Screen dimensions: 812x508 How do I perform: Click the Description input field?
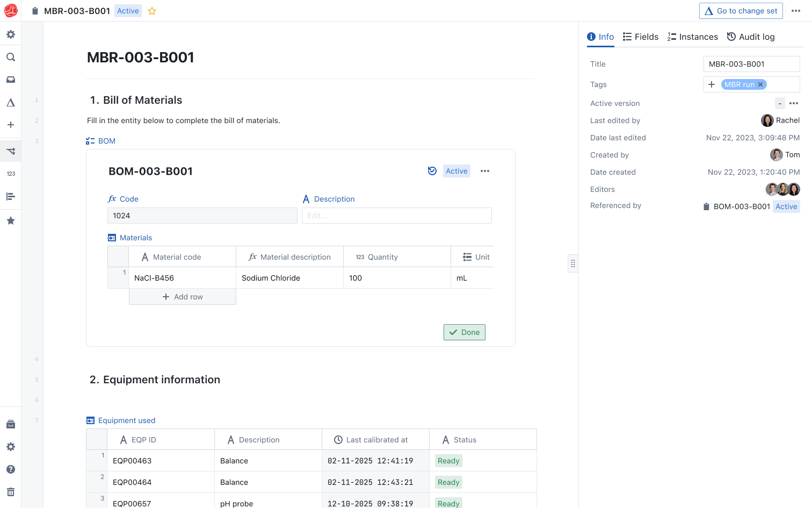pos(396,216)
